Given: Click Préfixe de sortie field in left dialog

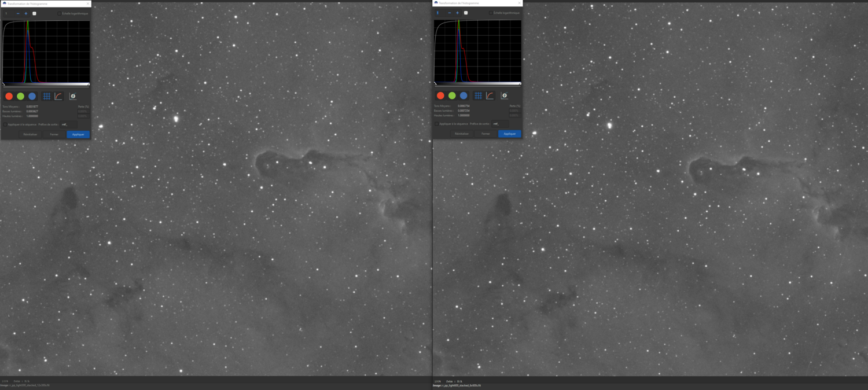Looking at the screenshot, I should pyautogui.click(x=68, y=124).
